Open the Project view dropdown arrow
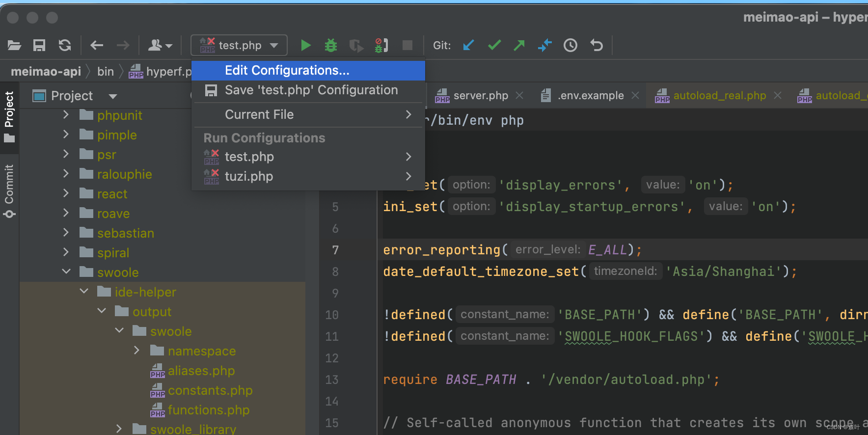This screenshot has width=868, height=435. (x=113, y=96)
